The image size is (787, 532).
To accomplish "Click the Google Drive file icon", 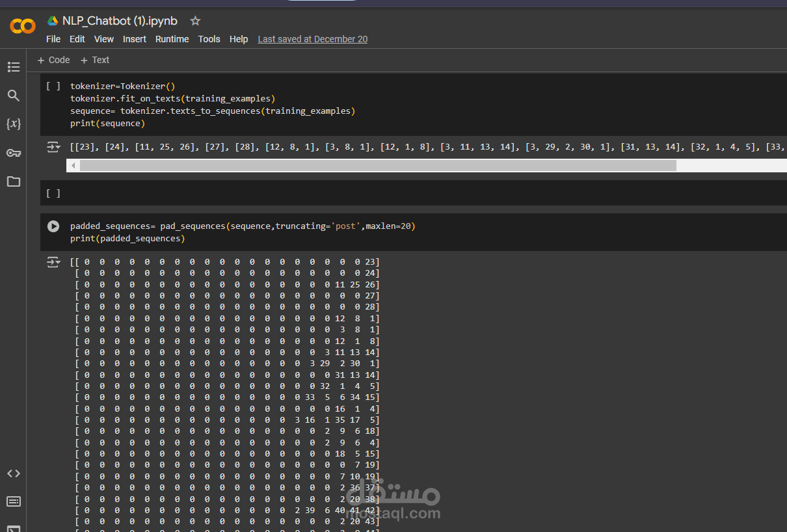I will (53, 21).
